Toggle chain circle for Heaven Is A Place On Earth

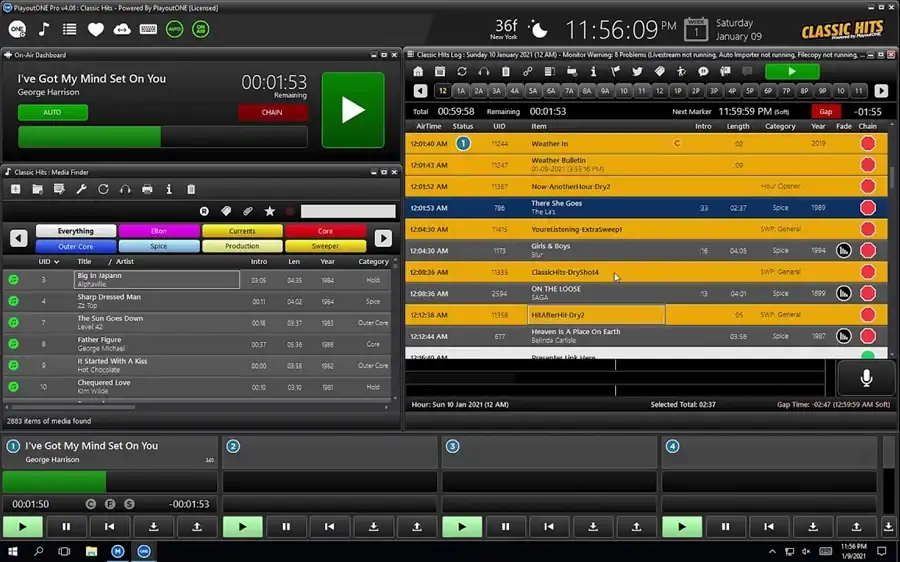pos(868,336)
